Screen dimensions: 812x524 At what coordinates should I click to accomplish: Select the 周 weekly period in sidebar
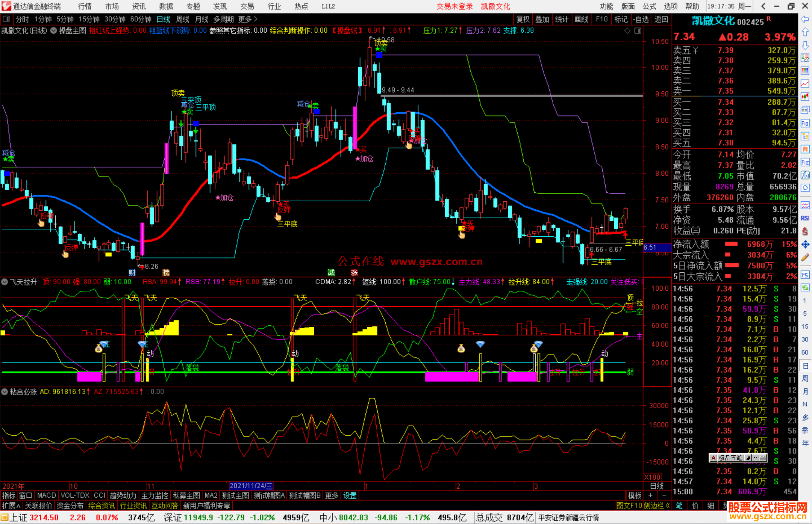tap(805, 378)
